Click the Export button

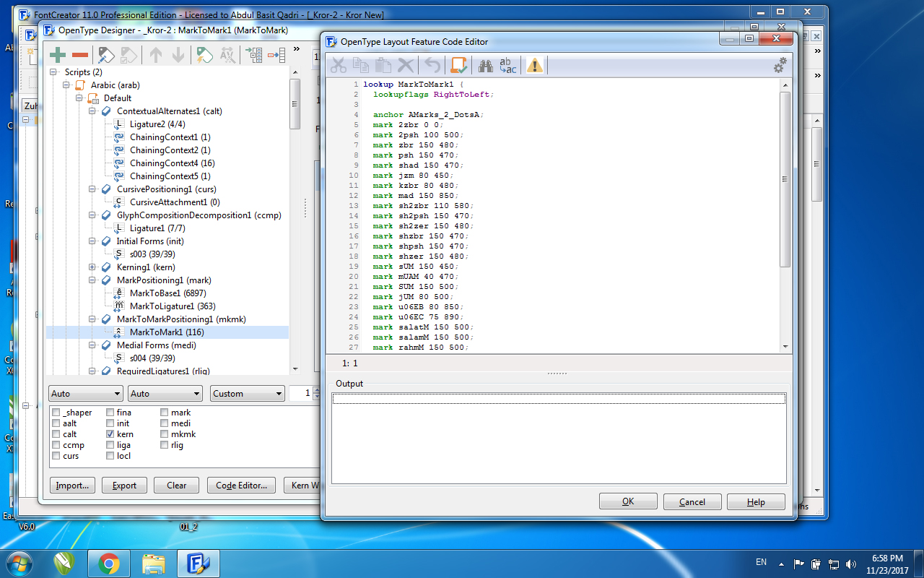tap(124, 486)
